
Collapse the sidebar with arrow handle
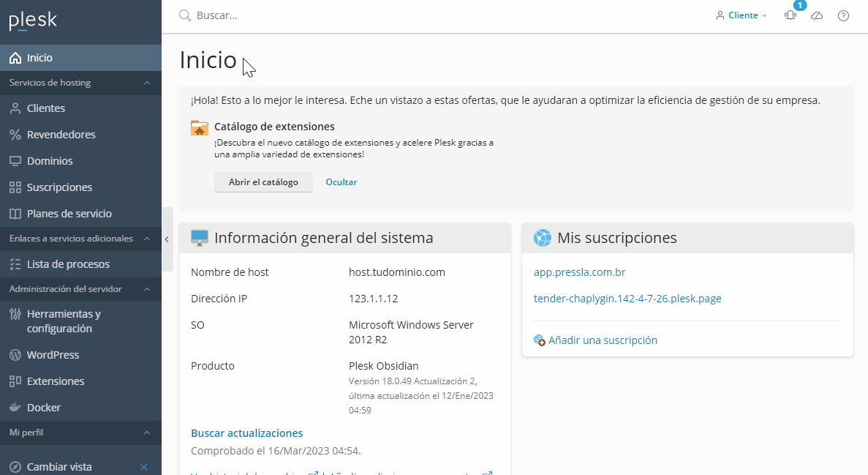click(167, 239)
